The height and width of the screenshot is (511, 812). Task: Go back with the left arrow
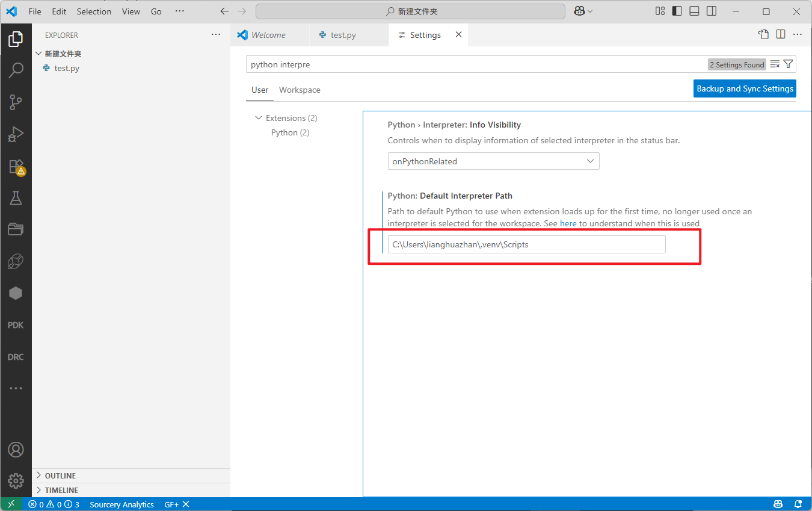224,11
